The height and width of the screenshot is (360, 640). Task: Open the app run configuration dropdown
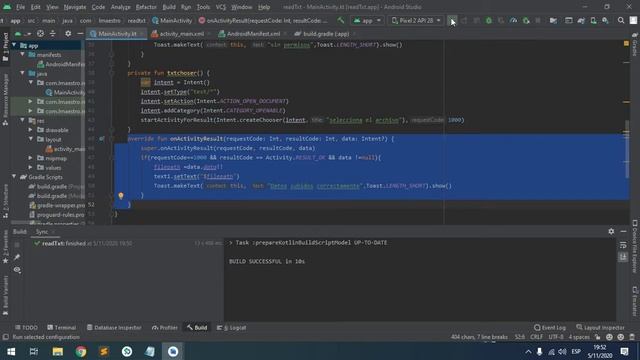pyautogui.click(x=367, y=20)
